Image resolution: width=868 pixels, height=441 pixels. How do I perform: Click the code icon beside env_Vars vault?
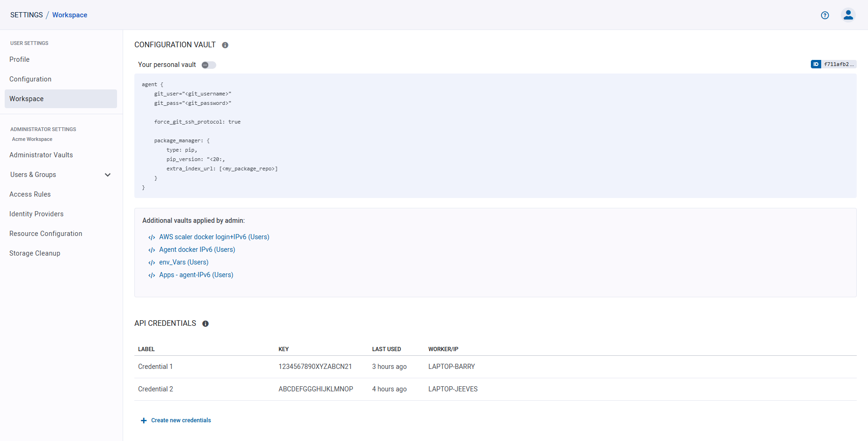151,262
